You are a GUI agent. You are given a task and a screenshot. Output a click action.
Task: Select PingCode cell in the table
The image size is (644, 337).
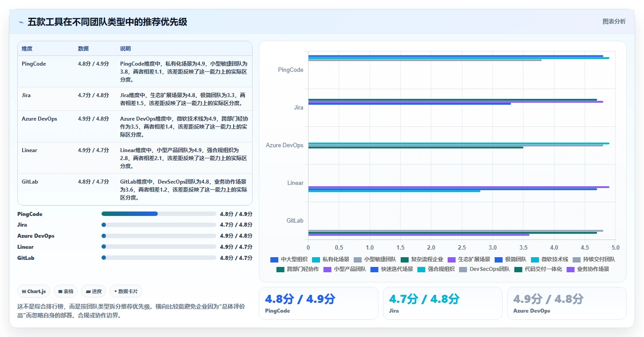coord(34,64)
